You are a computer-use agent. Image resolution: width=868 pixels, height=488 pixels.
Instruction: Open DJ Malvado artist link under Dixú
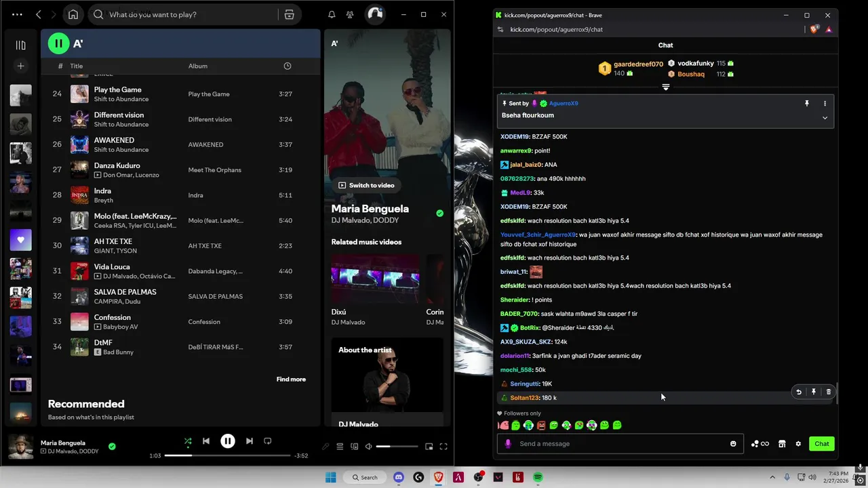coord(348,323)
